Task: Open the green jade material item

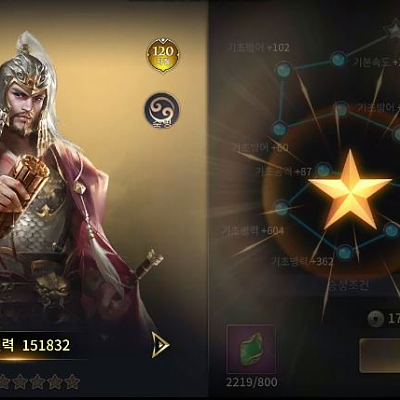Action: point(251,349)
